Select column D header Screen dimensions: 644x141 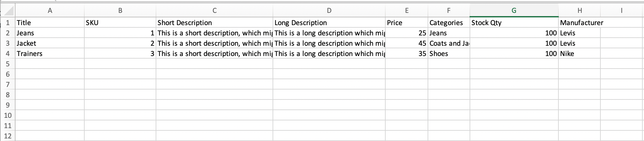tap(329, 11)
